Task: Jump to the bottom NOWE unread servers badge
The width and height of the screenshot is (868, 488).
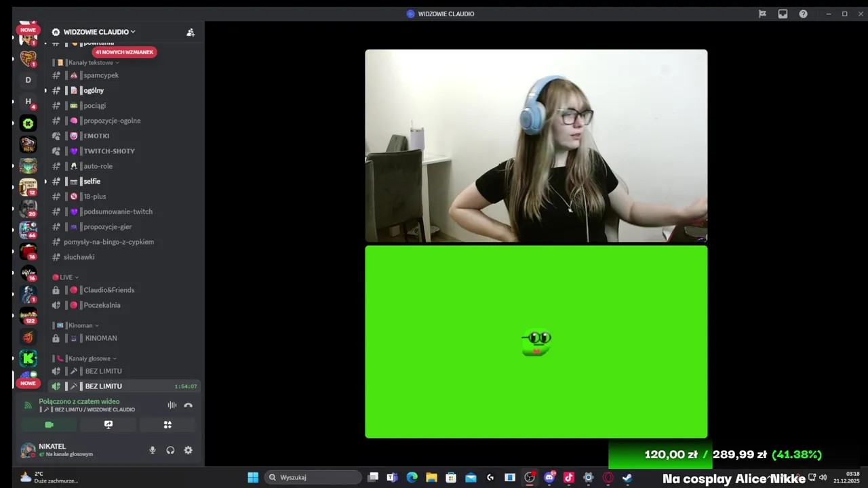Action: click(x=28, y=383)
